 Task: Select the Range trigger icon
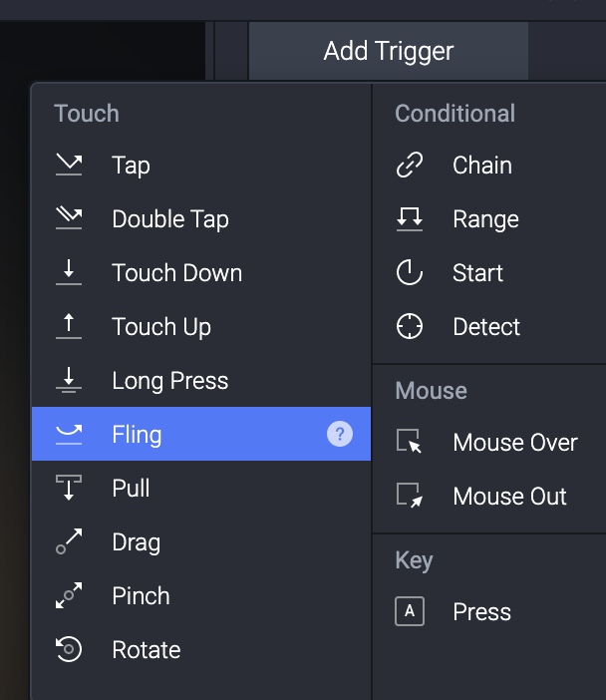click(x=410, y=219)
